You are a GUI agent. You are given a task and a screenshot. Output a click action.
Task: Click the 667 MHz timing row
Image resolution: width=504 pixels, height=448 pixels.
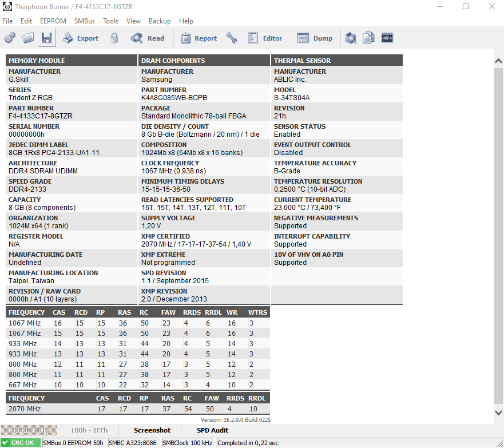[x=138, y=385]
